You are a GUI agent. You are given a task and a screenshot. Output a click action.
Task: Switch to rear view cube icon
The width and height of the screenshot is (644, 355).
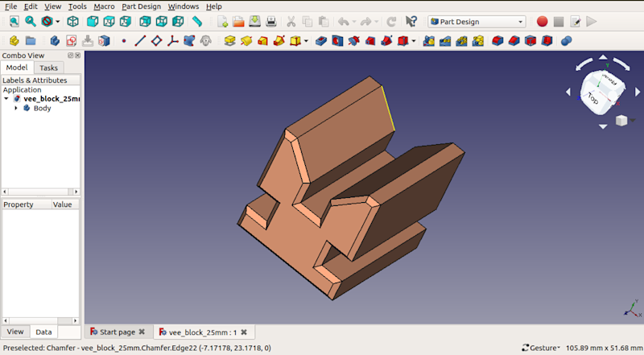pos(145,22)
